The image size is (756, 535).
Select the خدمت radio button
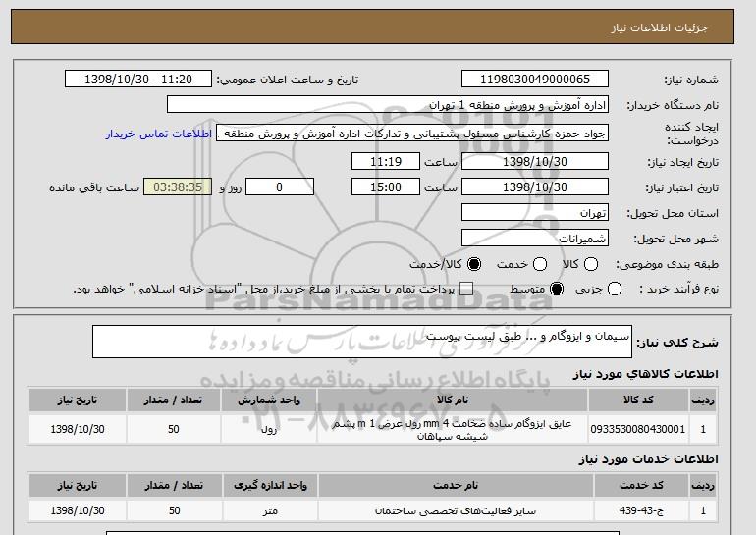(540, 264)
